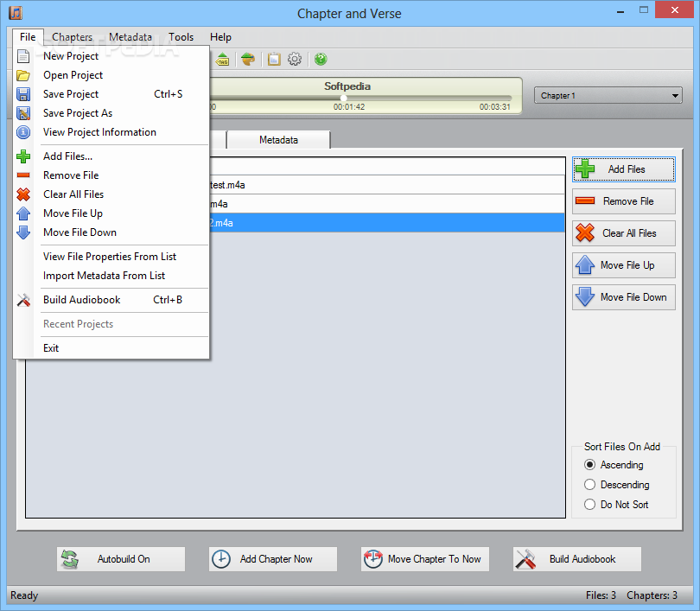The height and width of the screenshot is (611, 700).
Task: Click the 00:01:42 time label
Action: [x=349, y=107]
